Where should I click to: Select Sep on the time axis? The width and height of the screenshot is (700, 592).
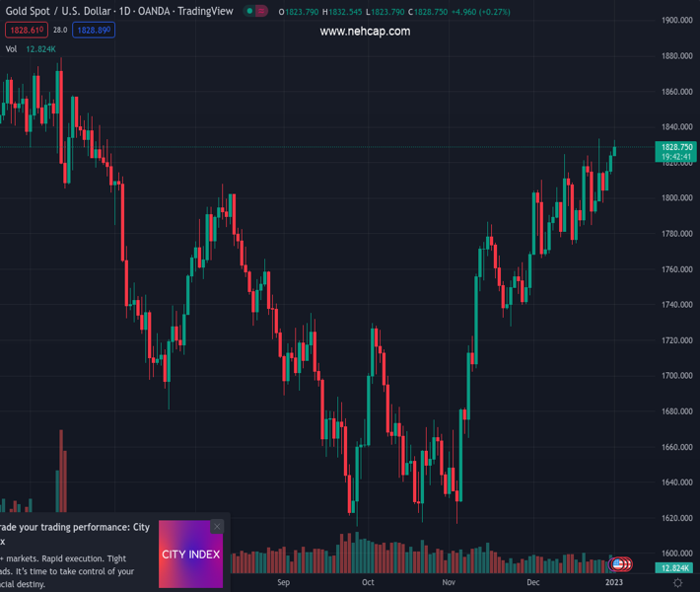pos(284,582)
